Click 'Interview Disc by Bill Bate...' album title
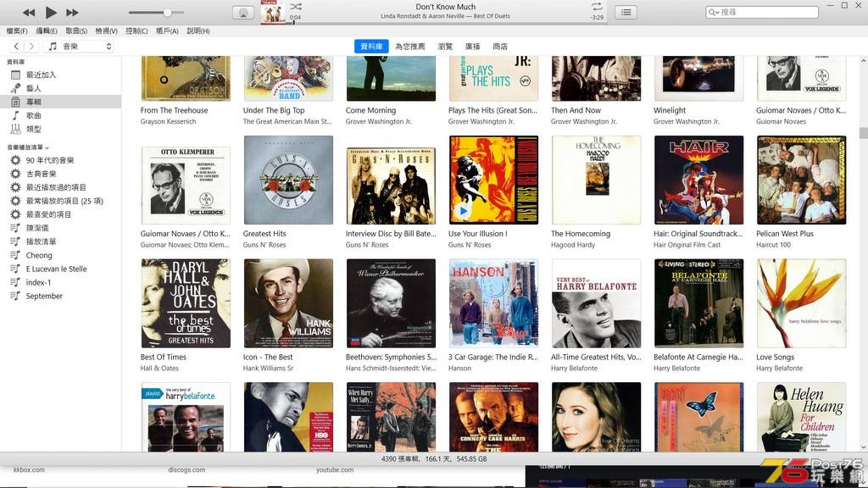The width and height of the screenshot is (868, 488). tap(391, 234)
